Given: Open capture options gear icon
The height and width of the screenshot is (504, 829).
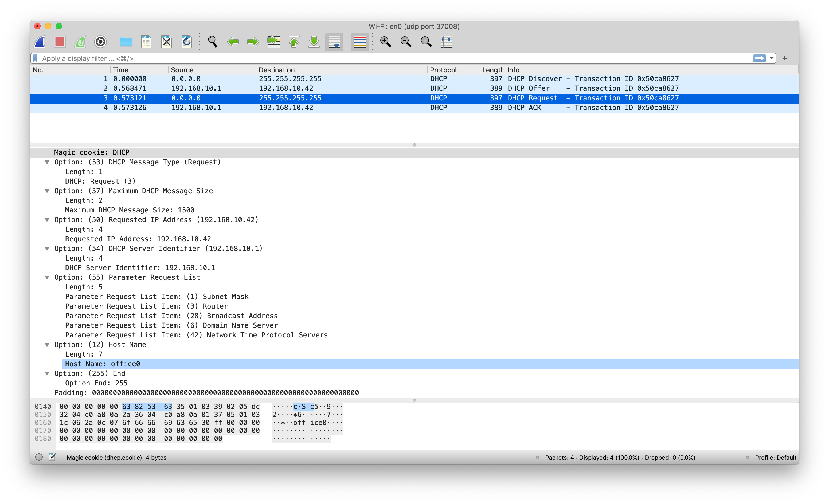Looking at the screenshot, I should click(x=100, y=42).
